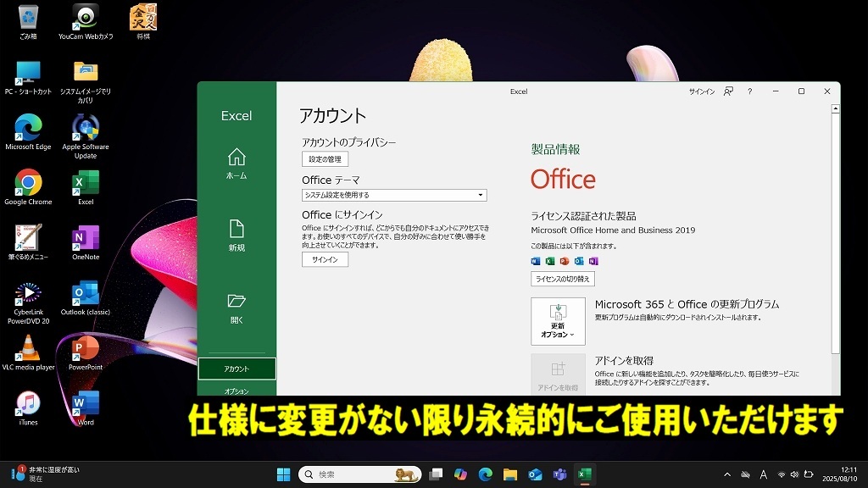Image resolution: width=868 pixels, height=488 pixels.
Task: Select New in Excel sidebar
Action: (x=236, y=236)
